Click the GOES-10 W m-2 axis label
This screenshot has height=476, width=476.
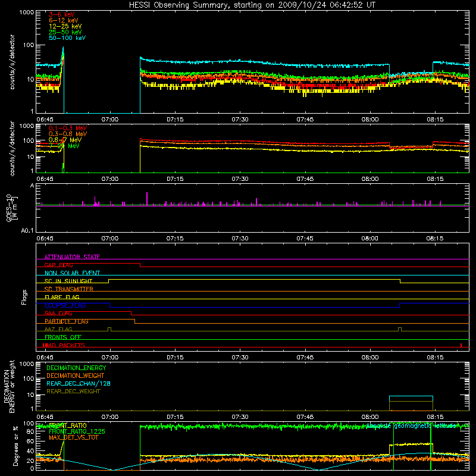11,208
